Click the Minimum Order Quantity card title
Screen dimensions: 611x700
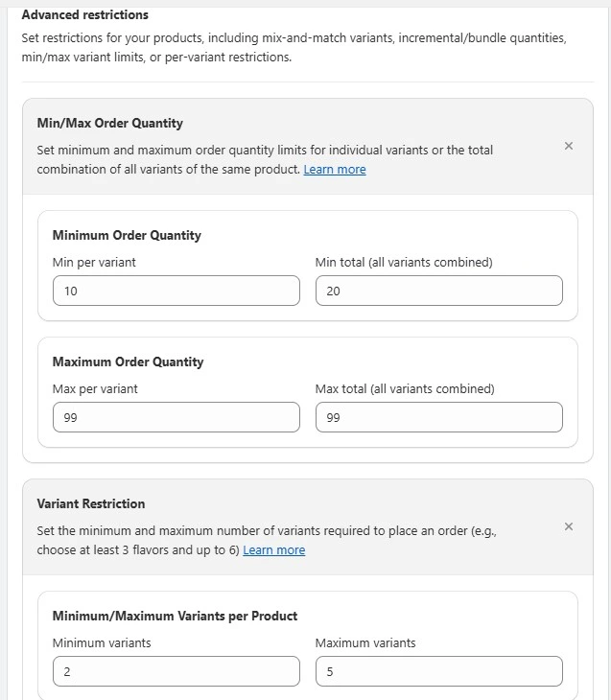click(x=127, y=235)
